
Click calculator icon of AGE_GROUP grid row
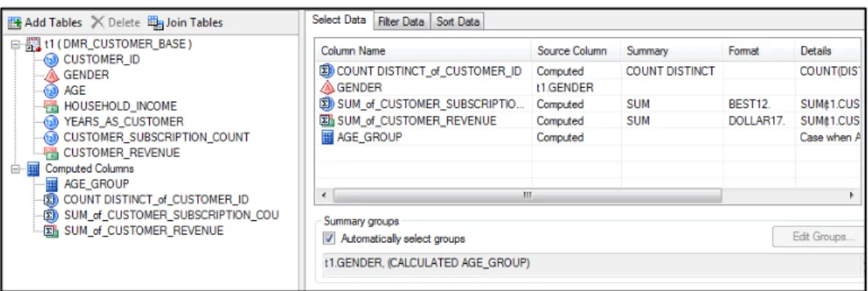pos(327,137)
